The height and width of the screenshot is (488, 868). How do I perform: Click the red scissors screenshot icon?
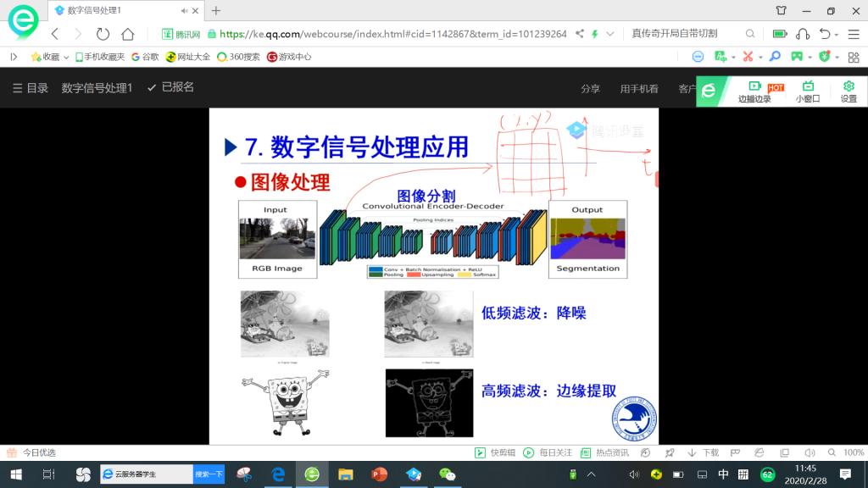pos(748,57)
